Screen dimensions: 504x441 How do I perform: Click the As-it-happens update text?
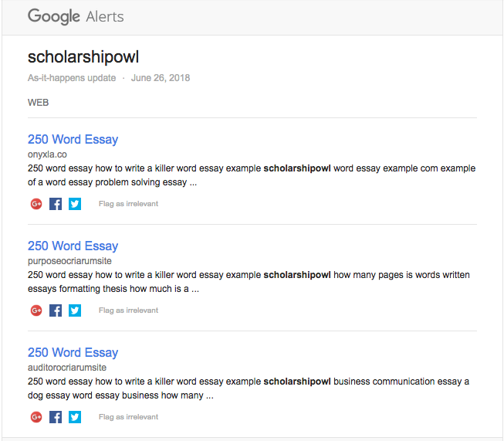point(72,78)
